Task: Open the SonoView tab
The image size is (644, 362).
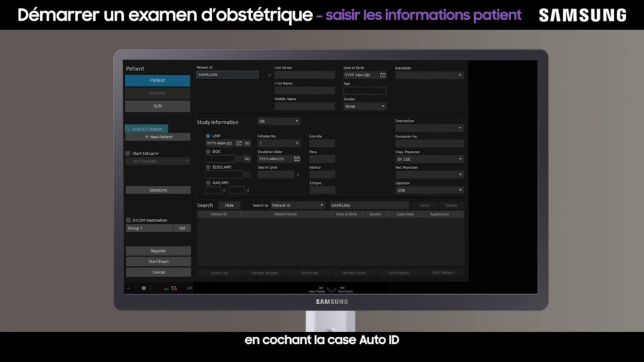Action: [x=309, y=273]
